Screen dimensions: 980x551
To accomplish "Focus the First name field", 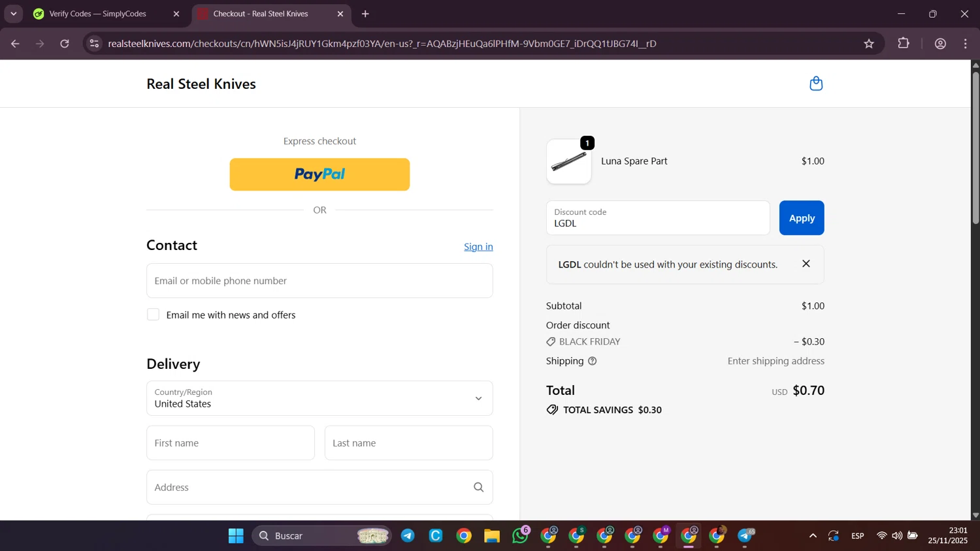I will coord(231,443).
